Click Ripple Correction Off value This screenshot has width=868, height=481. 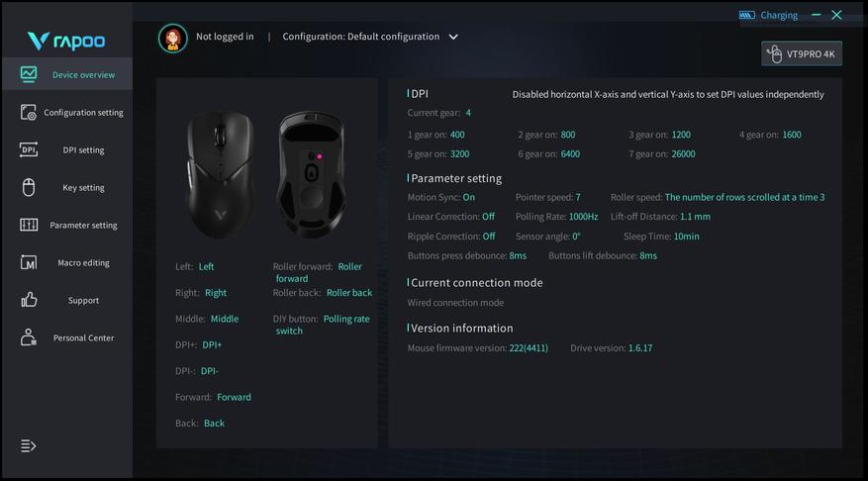489,237
